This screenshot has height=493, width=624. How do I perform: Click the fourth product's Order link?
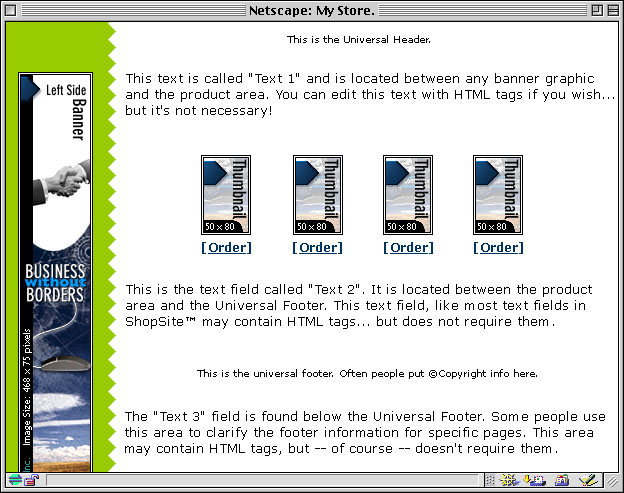click(x=498, y=247)
